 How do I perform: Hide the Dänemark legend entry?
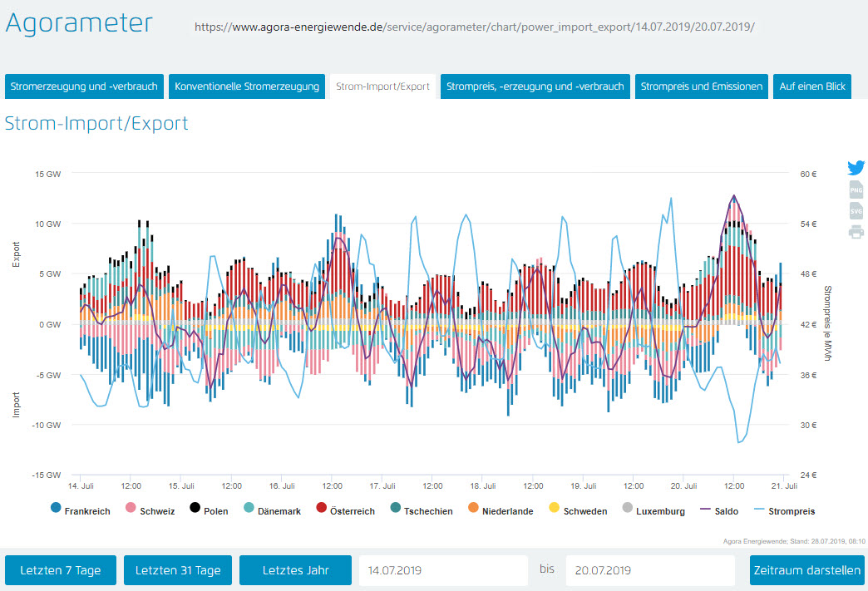tap(272, 510)
